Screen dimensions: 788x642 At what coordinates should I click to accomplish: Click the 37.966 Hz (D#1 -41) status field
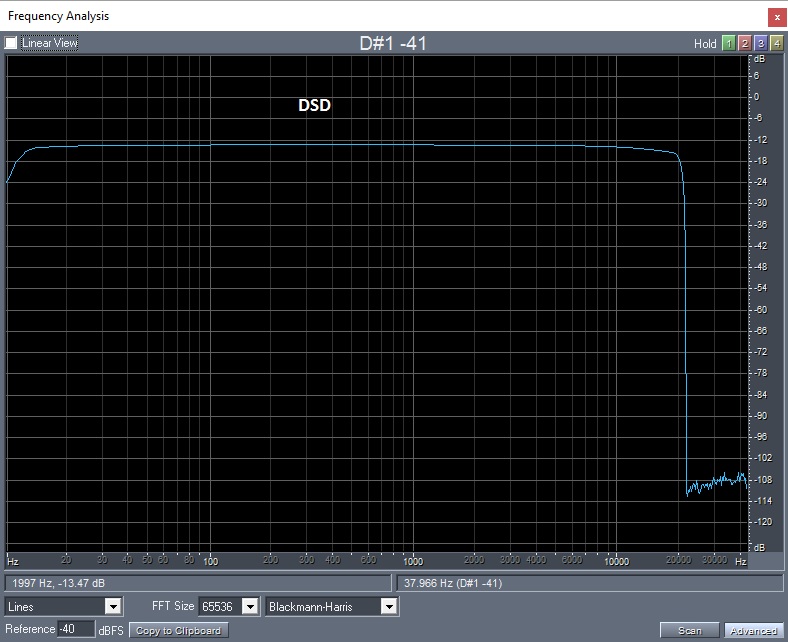click(589, 582)
